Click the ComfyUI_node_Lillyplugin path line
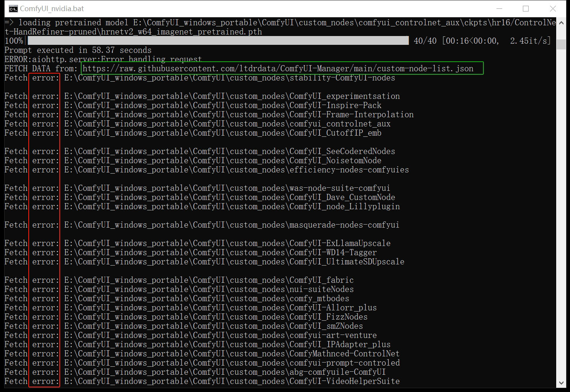 (x=202, y=207)
